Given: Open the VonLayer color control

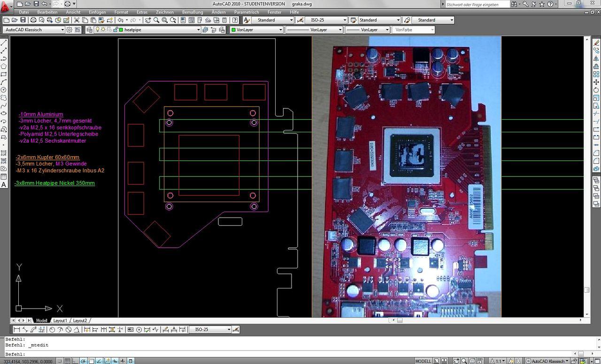Looking at the screenshot, I should pos(257,30).
